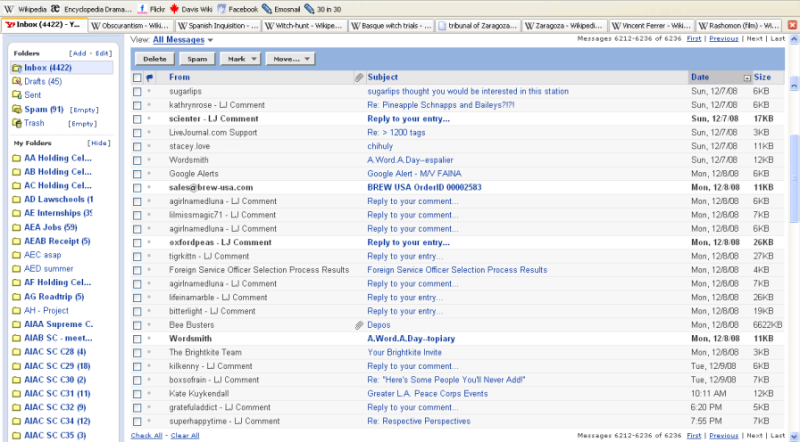Click the Sent folder icon

(x=17, y=95)
